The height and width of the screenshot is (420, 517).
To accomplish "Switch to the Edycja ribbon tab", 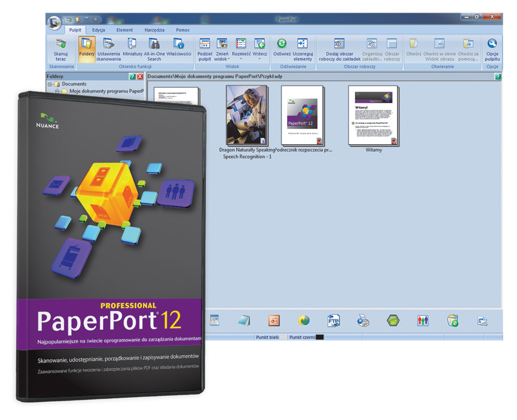I will (99, 30).
